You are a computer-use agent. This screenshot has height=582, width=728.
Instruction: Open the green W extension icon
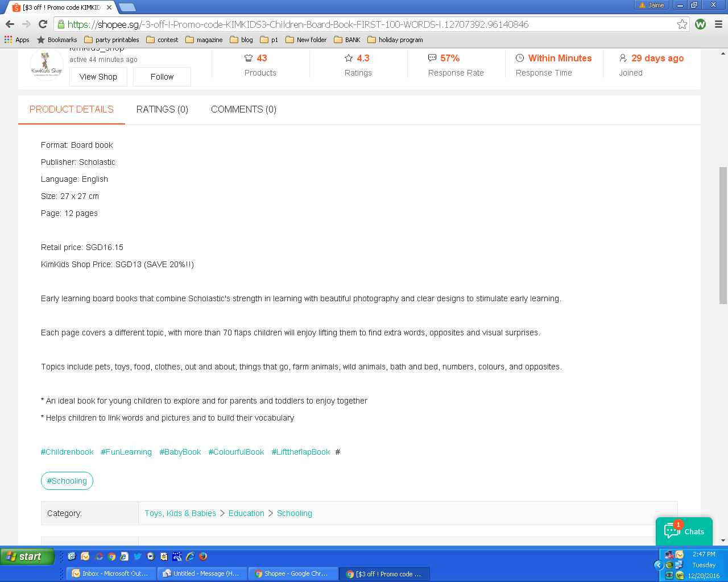click(x=701, y=24)
